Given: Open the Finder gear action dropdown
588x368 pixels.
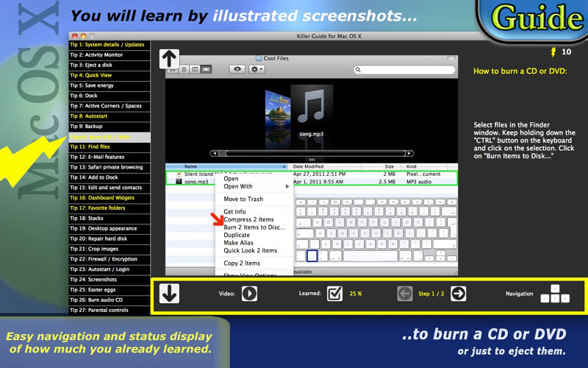Looking at the screenshot, I should pyautogui.click(x=257, y=69).
